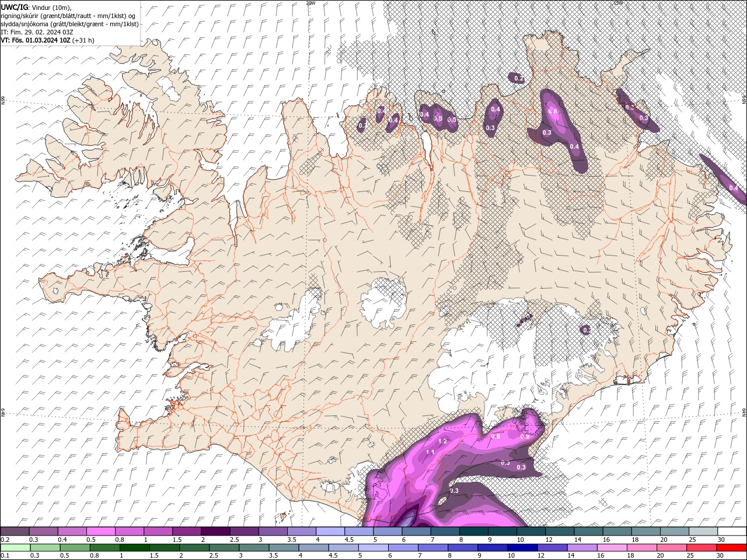
Task: Click the 0.8 swatch in the pink snow legend
Action: 130,531
